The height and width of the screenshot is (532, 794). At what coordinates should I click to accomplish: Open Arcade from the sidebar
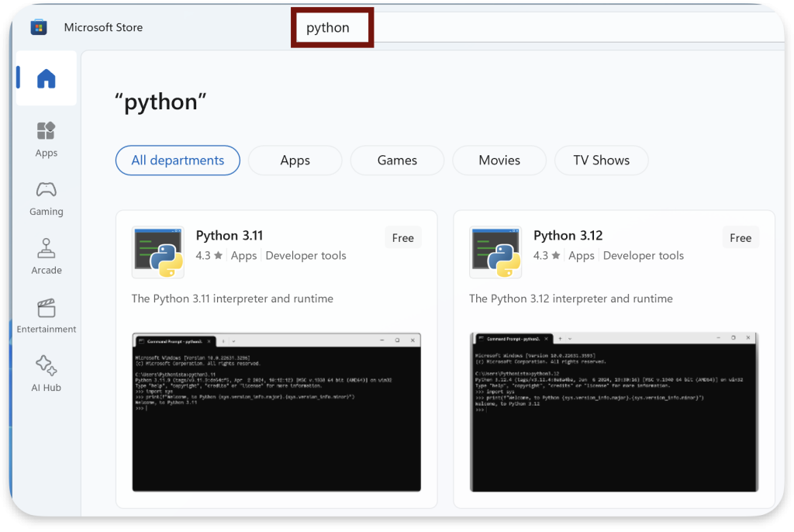click(x=46, y=257)
